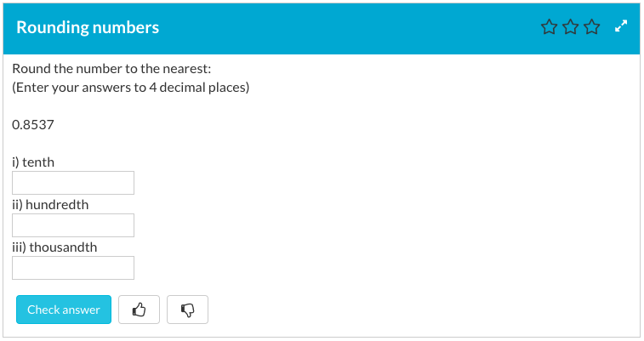The height and width of the screenshot is (341, 644).
Task: Click the "iii) thousandth" label
Action: (x=54, y=247)
